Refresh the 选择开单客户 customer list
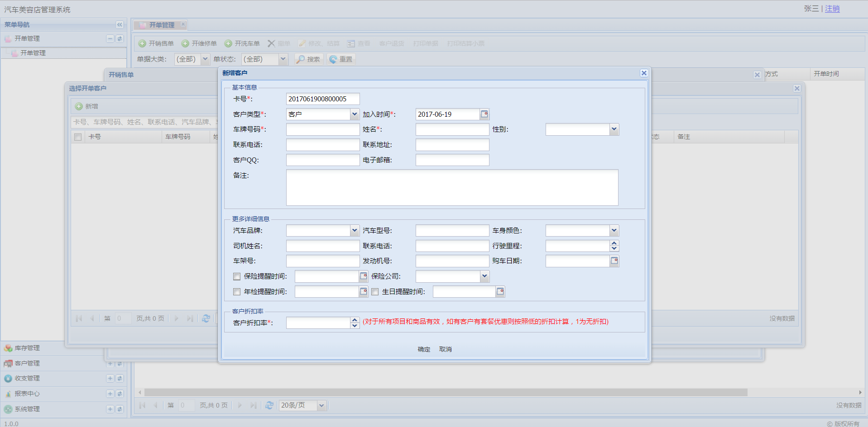 point(206,318)
